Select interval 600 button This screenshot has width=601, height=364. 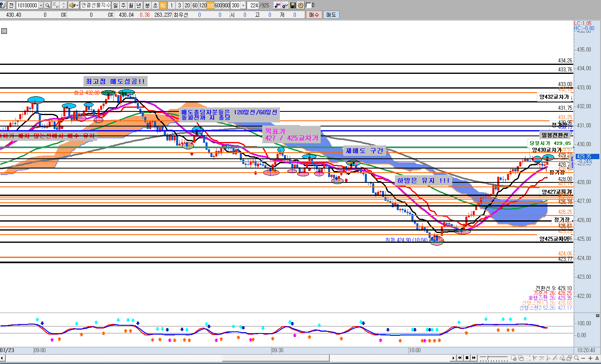click(218, 5)
